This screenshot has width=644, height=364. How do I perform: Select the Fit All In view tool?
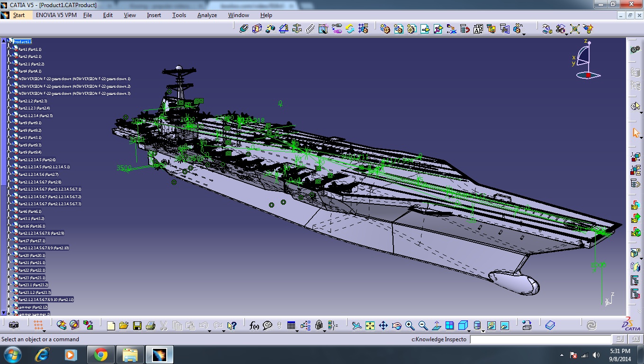pyautogui.click(x=370, y=326)
